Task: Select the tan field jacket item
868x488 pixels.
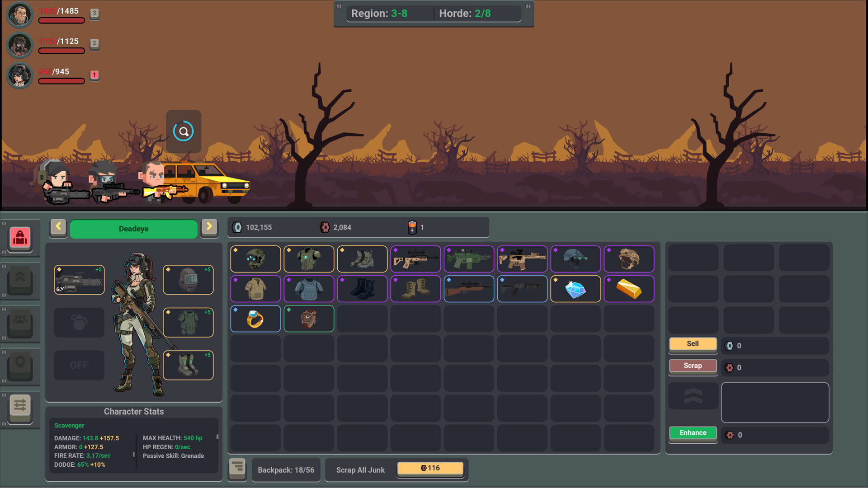Action: (x=255, y=289)
